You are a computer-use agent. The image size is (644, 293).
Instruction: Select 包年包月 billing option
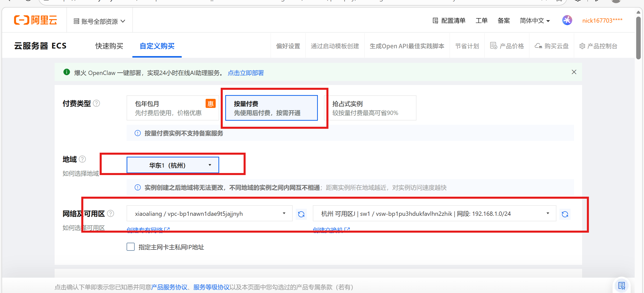[173, 108]
